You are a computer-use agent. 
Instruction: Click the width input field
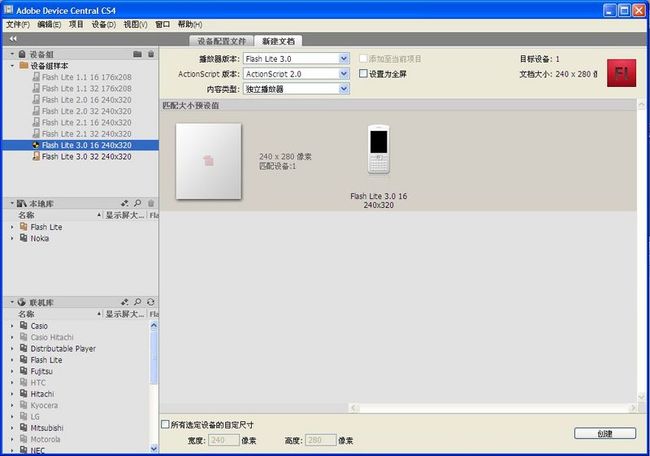point(224,440)
